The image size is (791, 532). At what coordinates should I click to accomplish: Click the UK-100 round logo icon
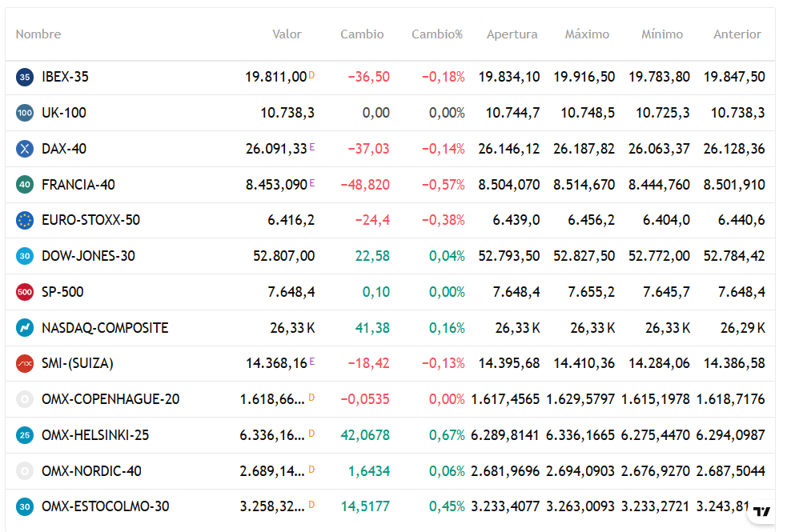(25, 113)
